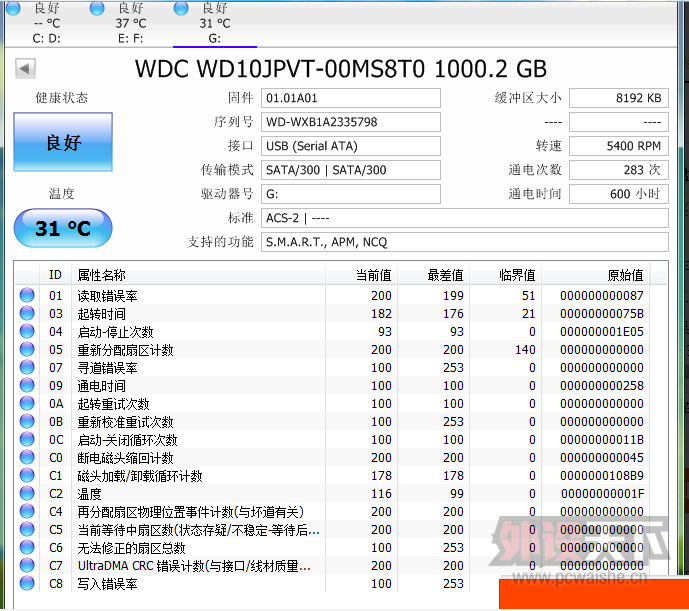Viewport: 689px width, 611px height.
Task: Select the 磁头加载/卸载循环计数 row
Action: (333, 476)
